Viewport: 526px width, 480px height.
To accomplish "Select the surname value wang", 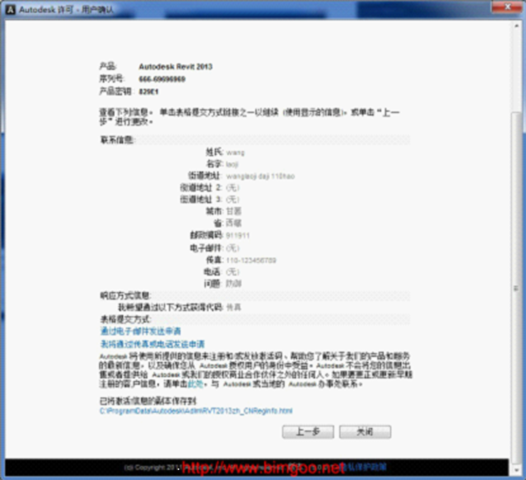I will pos(235,153).
